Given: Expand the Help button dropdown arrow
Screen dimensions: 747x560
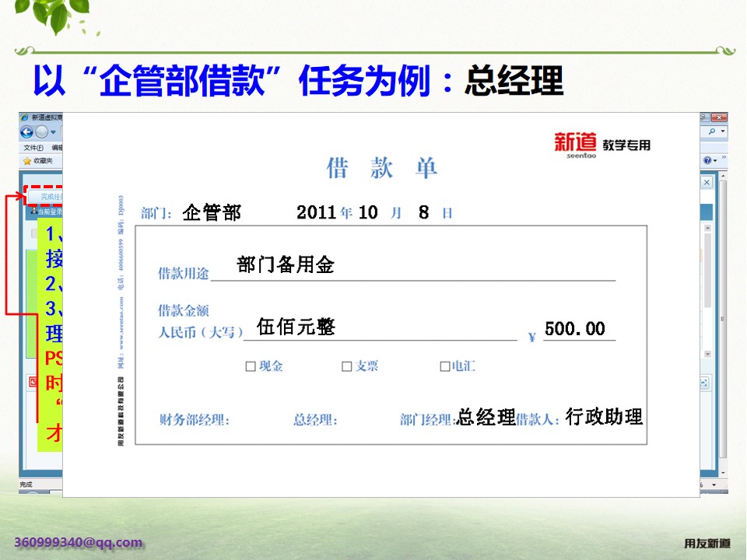Looking at the screenshot, I should [x=716, y=161].
